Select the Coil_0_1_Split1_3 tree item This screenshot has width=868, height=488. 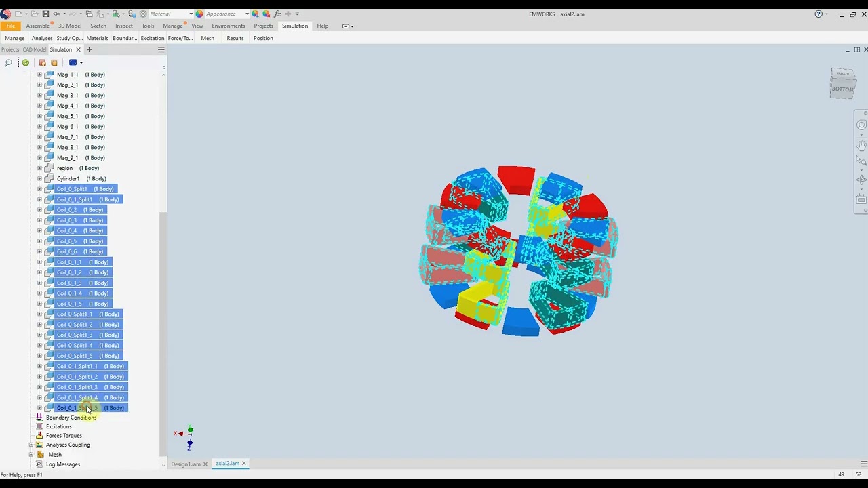[x=90, y=387]
